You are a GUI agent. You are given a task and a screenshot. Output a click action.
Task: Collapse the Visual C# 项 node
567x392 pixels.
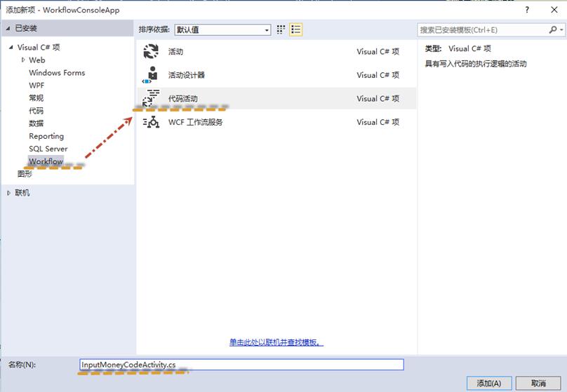coord(11,47)
